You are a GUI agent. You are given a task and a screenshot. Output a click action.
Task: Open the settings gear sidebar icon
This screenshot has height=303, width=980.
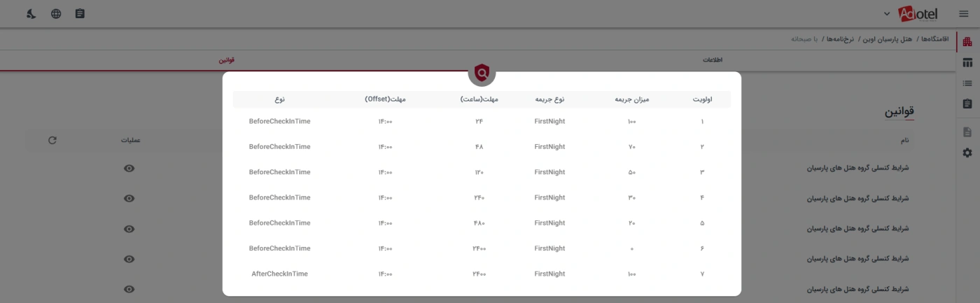(x=967, y=153)
